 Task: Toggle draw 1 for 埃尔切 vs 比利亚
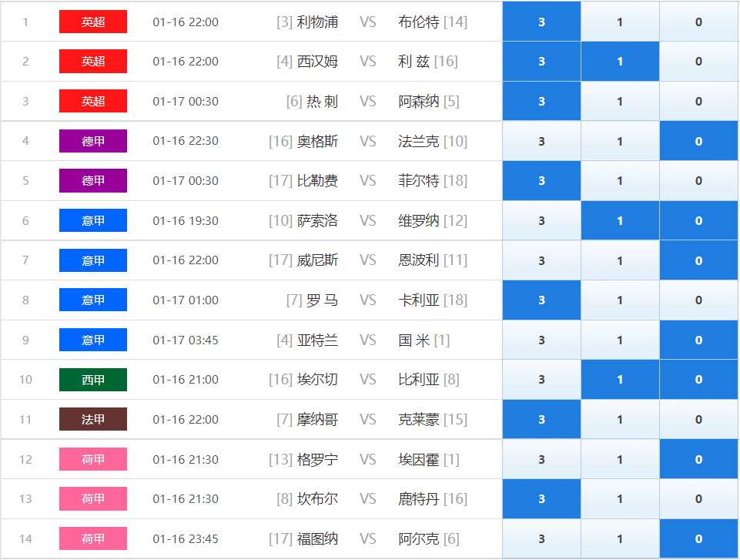pyautogui.click(x=620, y=380)
